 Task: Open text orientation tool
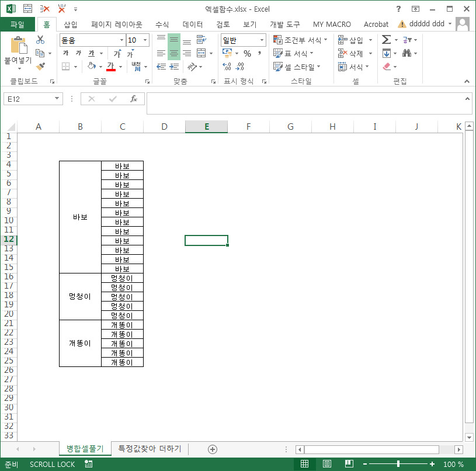(192, 67)
